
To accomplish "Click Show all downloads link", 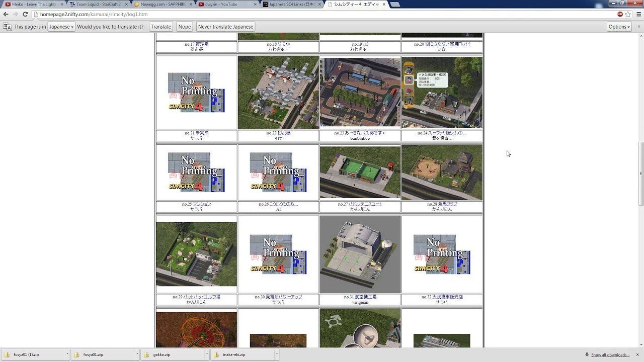I will click(x=610, y=355).
